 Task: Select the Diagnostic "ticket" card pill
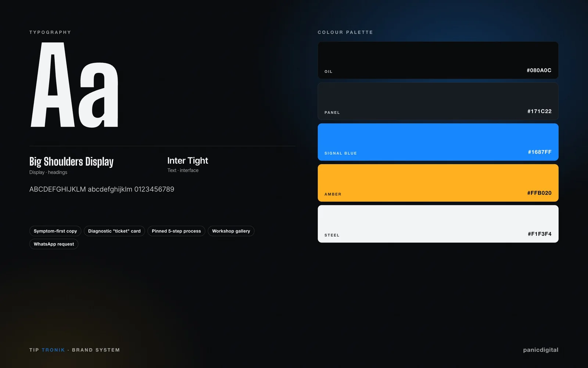pyautogui.click(x=114, y=231)
